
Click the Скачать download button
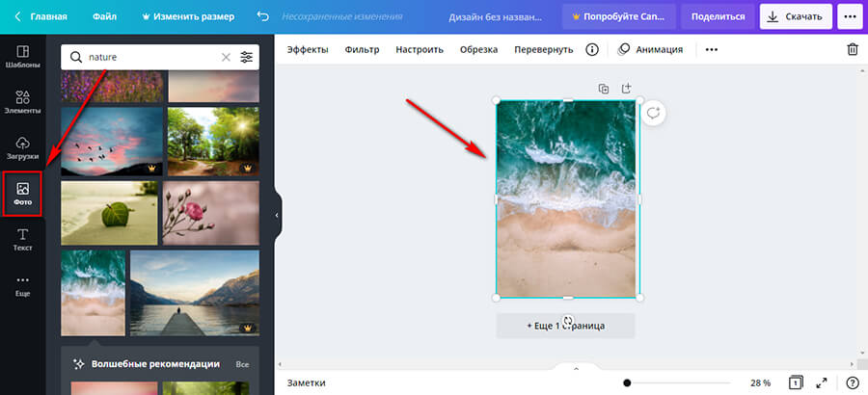click(796, 16)
